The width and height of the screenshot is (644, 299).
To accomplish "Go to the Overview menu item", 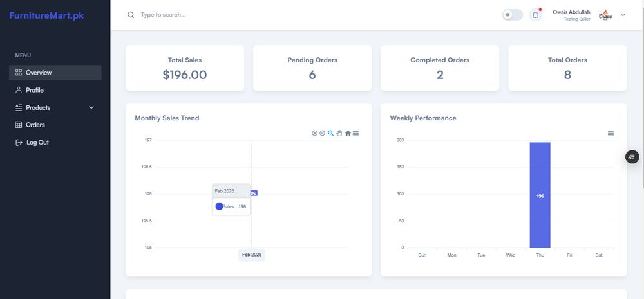I will 55,73.
